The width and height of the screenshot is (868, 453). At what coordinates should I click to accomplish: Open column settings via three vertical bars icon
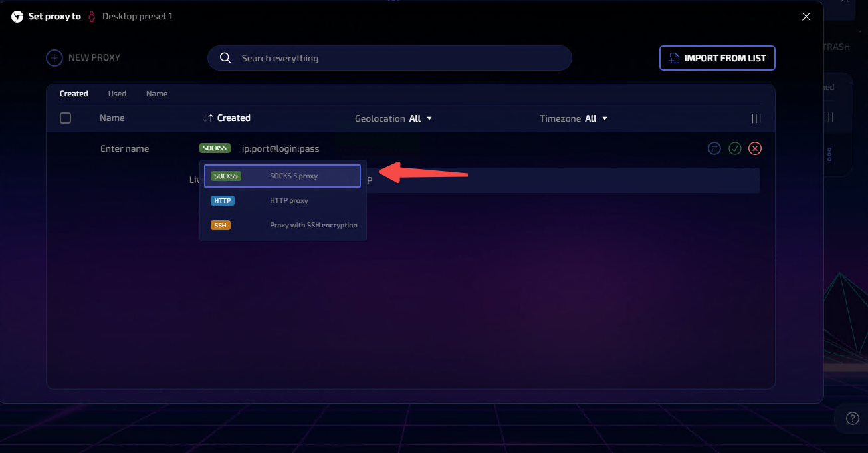coord(756,118)
